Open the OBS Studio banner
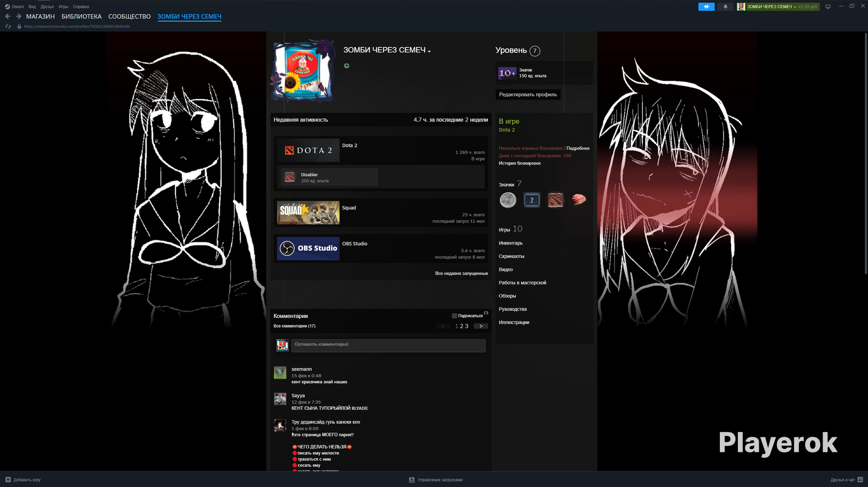The image size is (868, 487). tap(308, 248)
